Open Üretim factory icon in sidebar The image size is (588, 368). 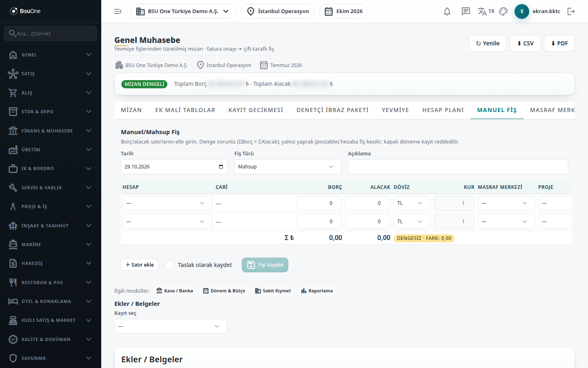13,150
